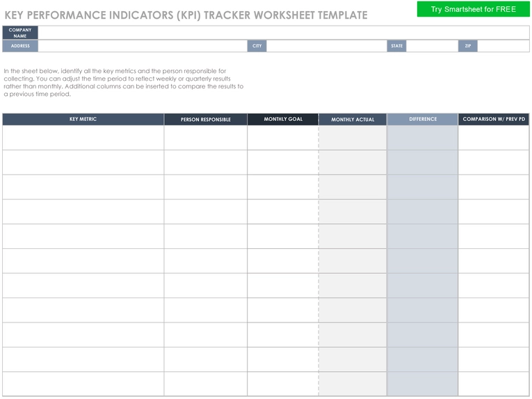Select first row Monthly Goal cell
Viewport: 532px width, 399px height.
(283, 138)
